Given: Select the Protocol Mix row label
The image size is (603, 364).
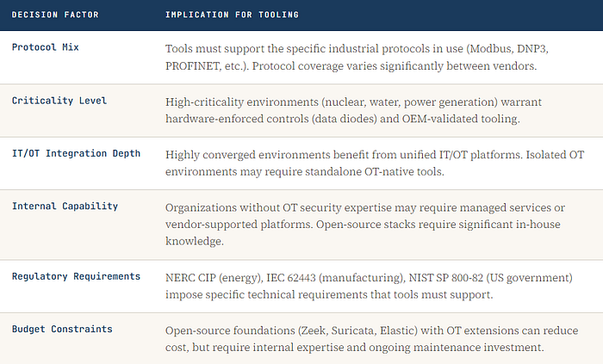Looking at the screenshot, I should [x=46, y=47].
